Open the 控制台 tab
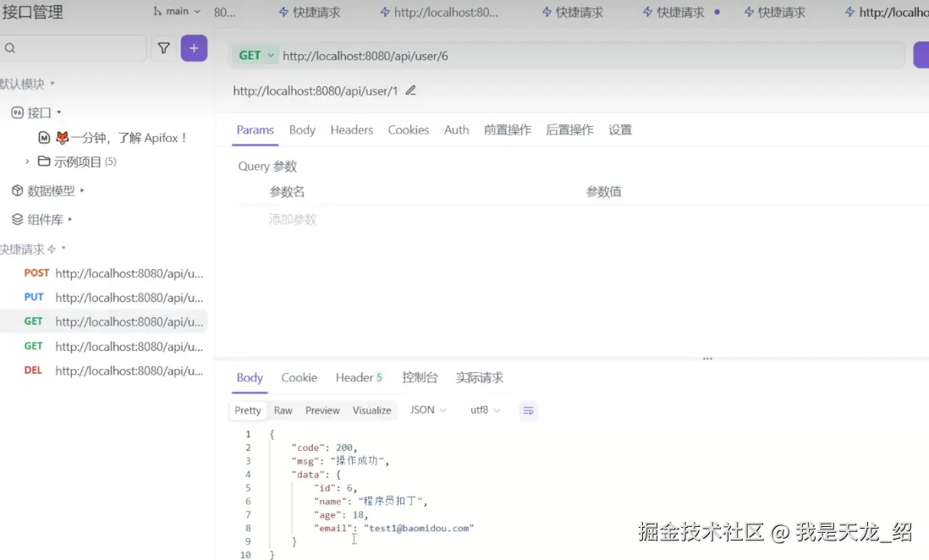Screen dimensions: 929x560 coord(420,377)
